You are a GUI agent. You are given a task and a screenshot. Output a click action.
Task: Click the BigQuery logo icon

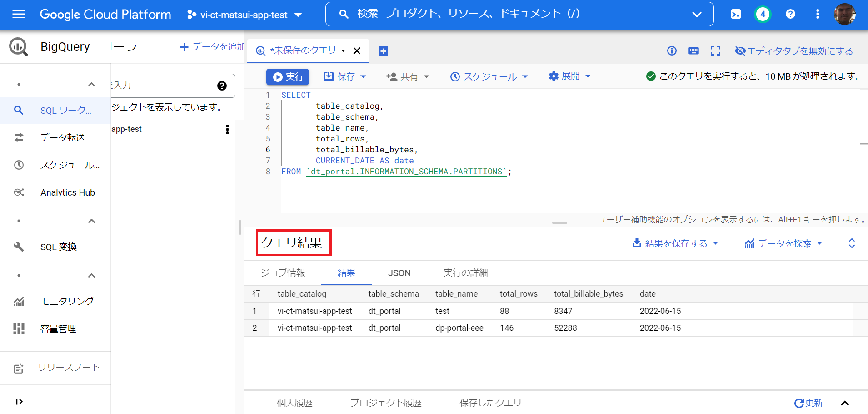[19, 47]
